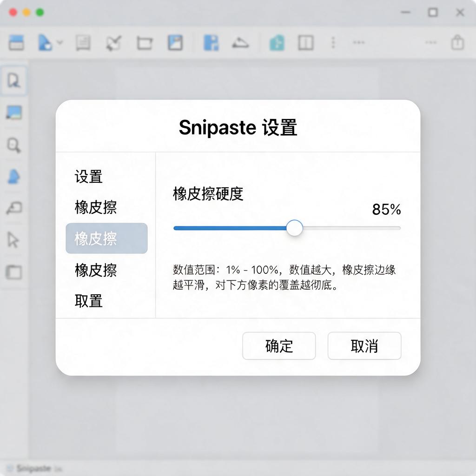The image size is (476, 476).
Task: Click the blue window icon at toolbar start
Action: click(16, 42)
